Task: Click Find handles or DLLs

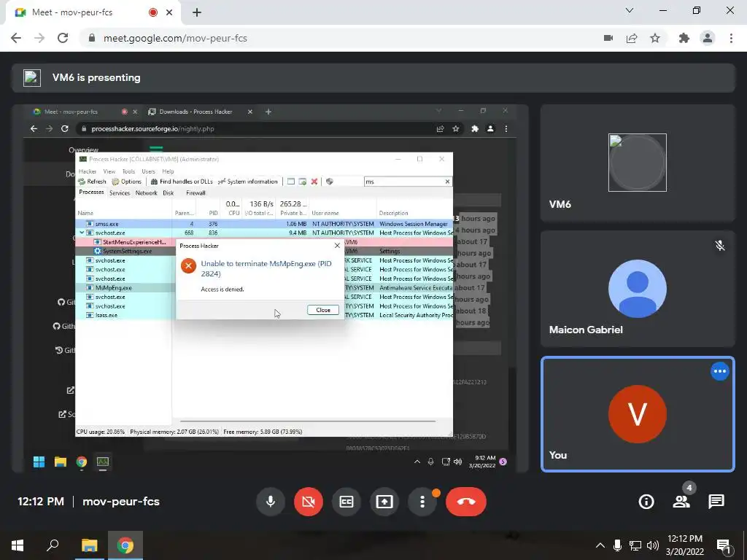Action: coord(182,182)
